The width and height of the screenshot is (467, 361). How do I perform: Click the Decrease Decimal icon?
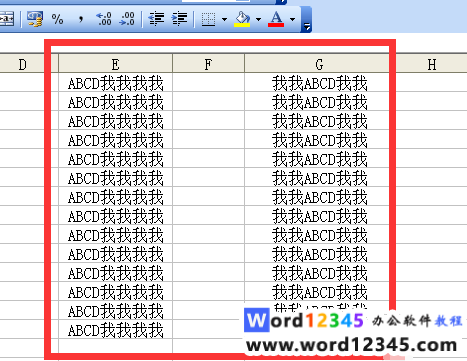127,19
